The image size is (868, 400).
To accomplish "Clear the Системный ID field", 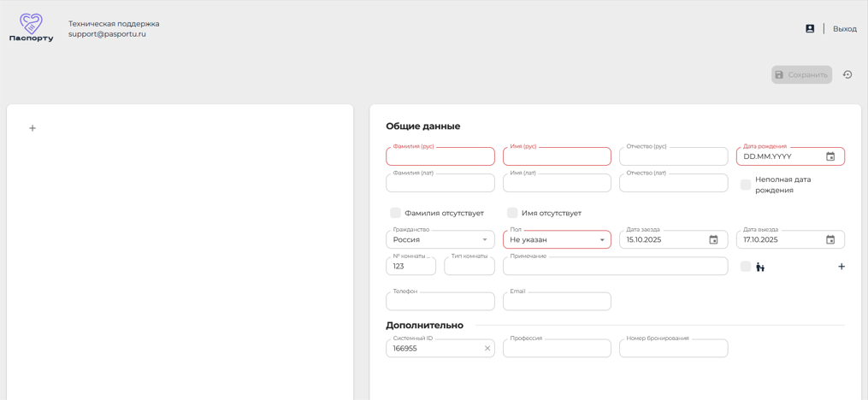I will coord(487,349).
